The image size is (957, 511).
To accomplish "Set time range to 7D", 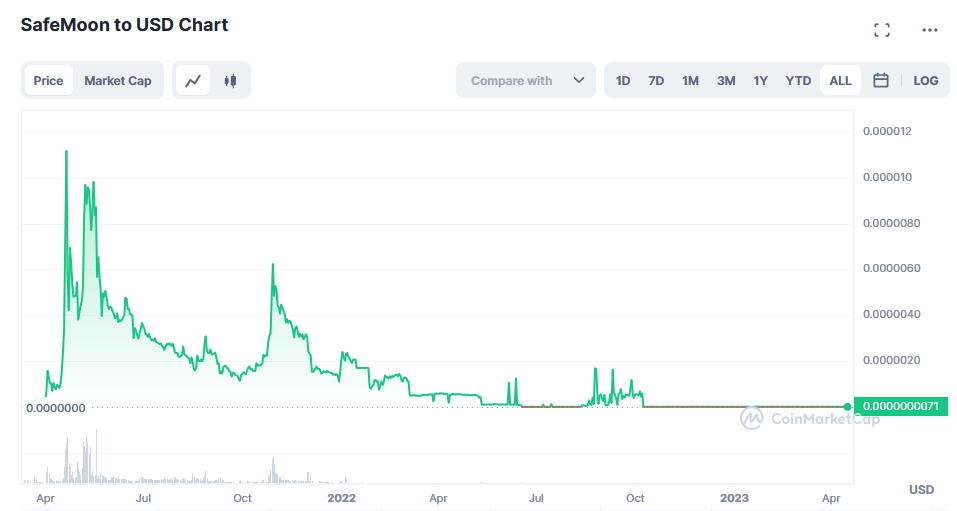I will [656, 81].
